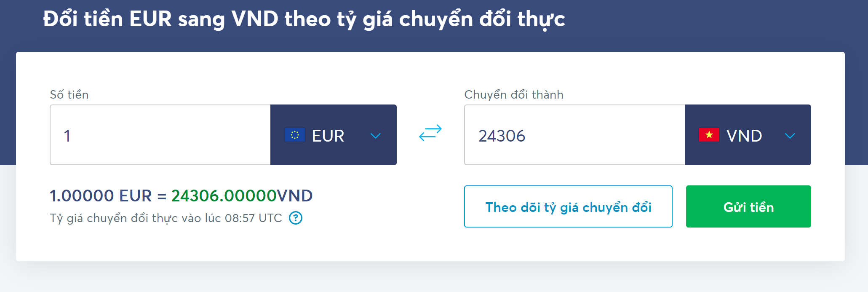Expand the chevron next to EUR

(x=375, y=136)
